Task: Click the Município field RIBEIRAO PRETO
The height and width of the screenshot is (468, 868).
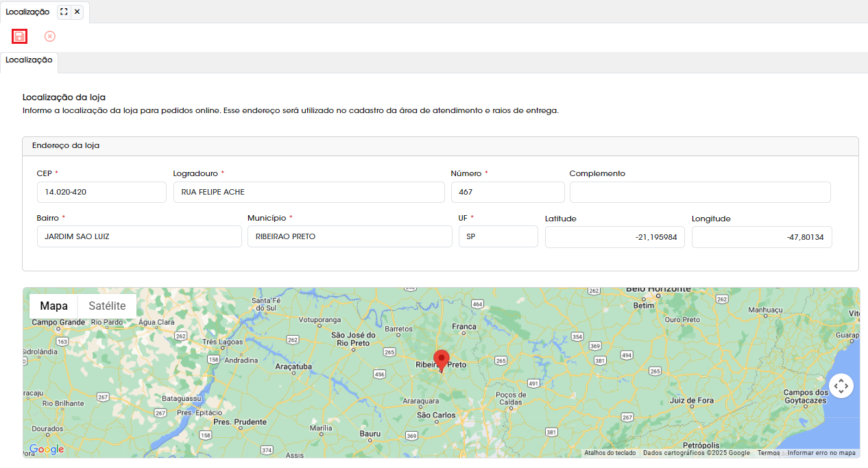Action: [350, 236]
